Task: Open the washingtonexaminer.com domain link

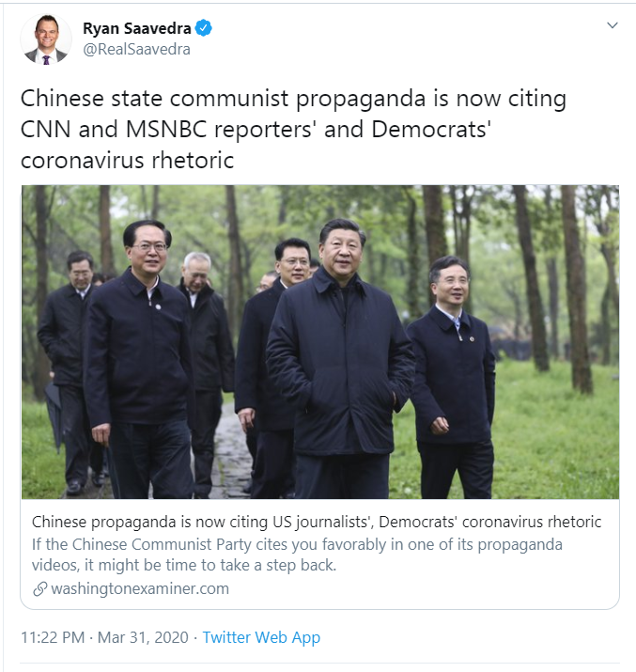Action: pos(140,589)
